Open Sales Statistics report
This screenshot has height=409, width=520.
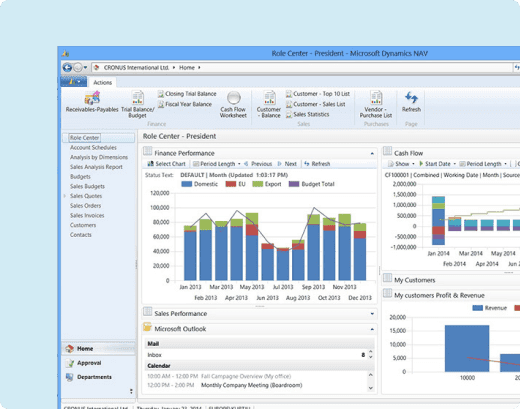(x=307, y=114)
